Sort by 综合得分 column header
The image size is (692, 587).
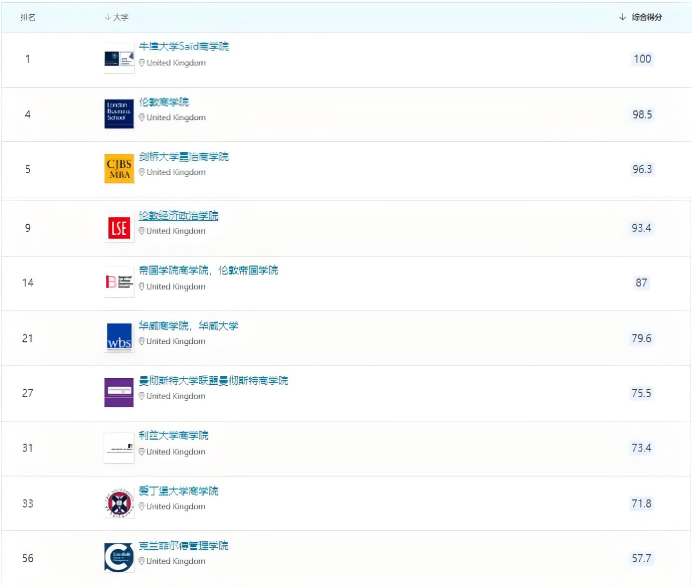click(x=640, y=17)
